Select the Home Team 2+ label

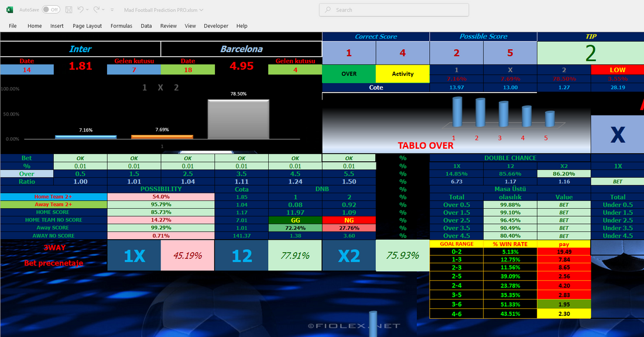click(x=53, y=197)
